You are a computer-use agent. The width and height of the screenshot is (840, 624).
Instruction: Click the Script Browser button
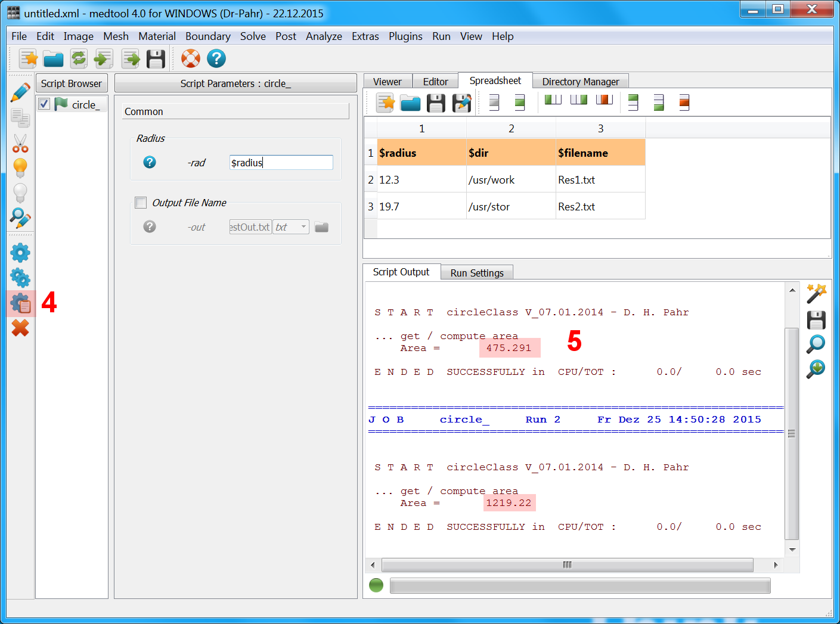[72, 83]
